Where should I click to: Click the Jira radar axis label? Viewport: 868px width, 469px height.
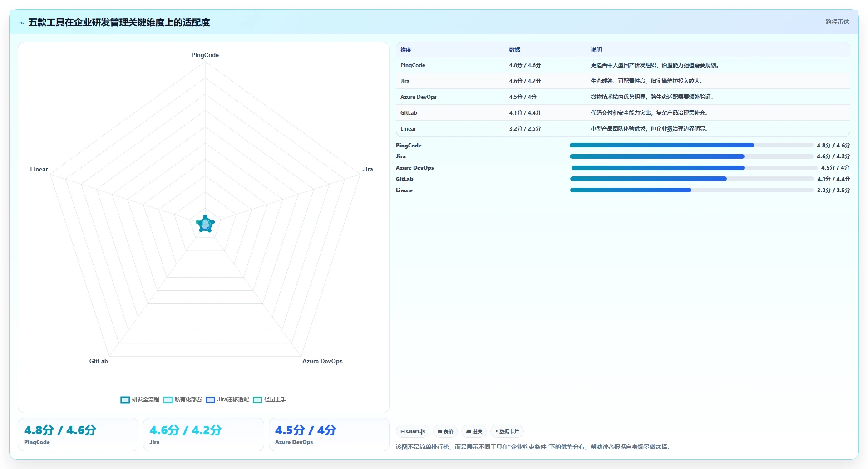[x=368, y=169]
